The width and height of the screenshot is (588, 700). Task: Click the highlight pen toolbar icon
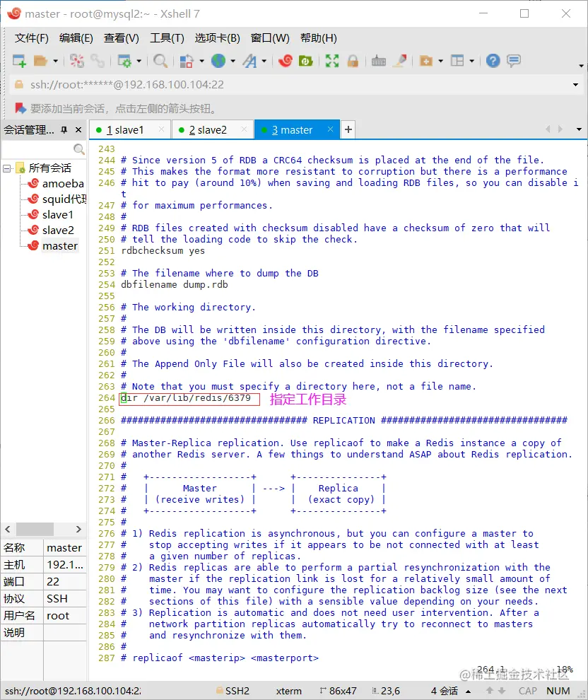[x=400, y=61]
